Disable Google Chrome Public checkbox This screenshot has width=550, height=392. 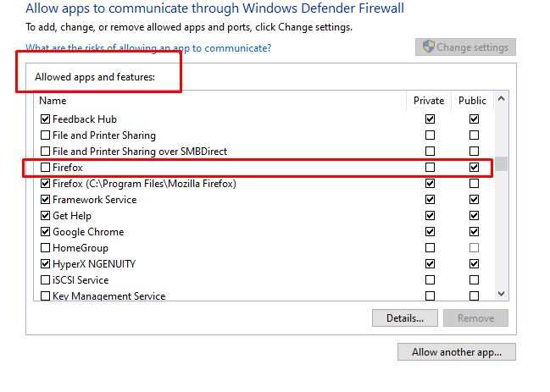point(474,231)
